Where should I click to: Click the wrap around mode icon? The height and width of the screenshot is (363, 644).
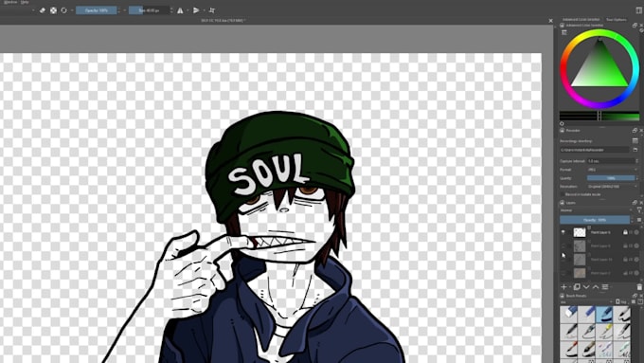tap(212, 10)
